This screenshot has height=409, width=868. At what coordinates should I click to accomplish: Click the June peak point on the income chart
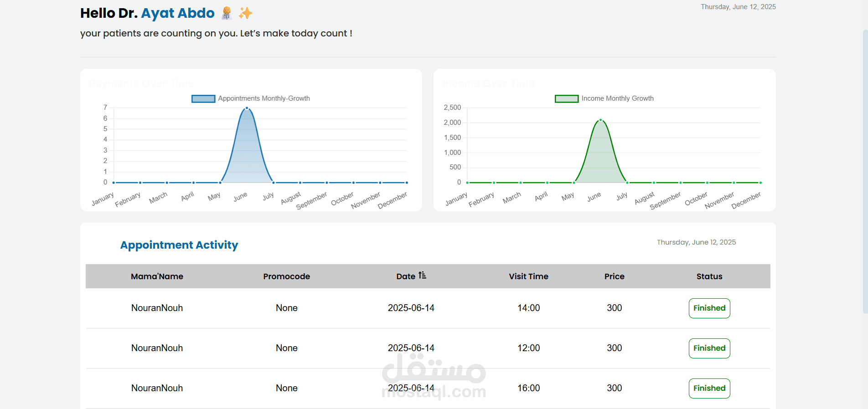click(x=600, y=120)
